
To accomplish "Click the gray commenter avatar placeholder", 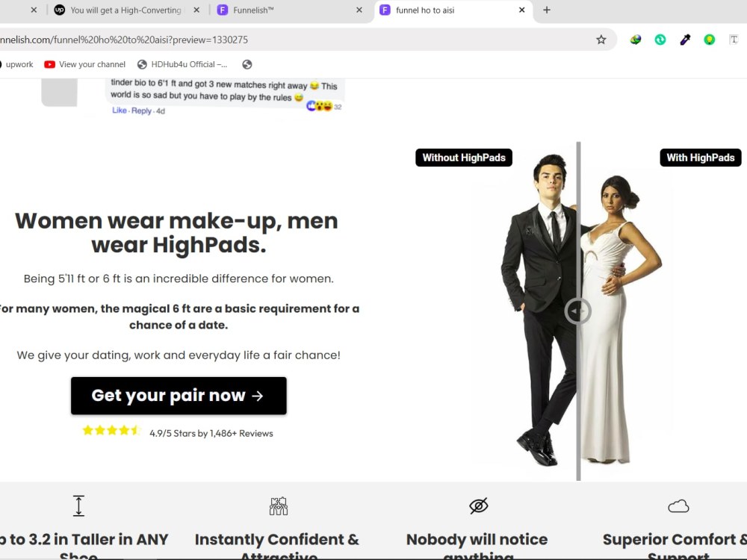I will point(59,93).
